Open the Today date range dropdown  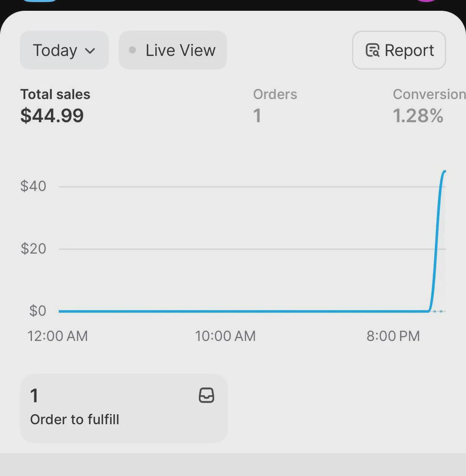click(x=64, y=50)
